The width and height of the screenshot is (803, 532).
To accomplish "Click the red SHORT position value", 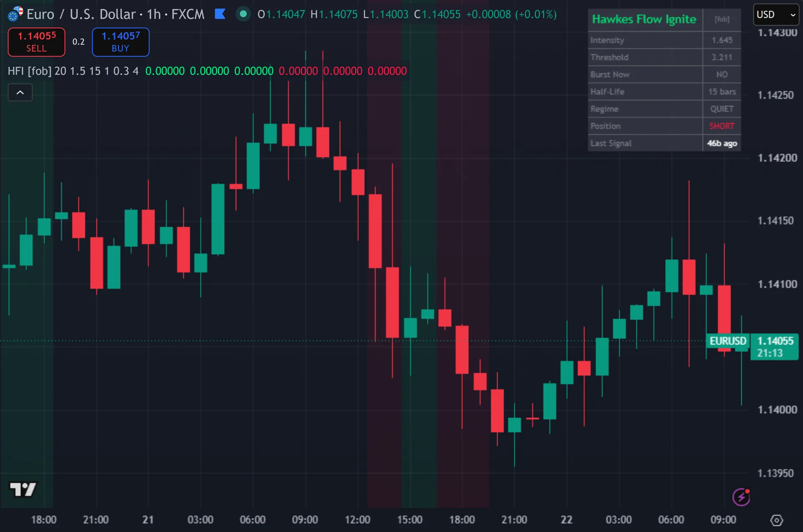I will click(722, 126).
